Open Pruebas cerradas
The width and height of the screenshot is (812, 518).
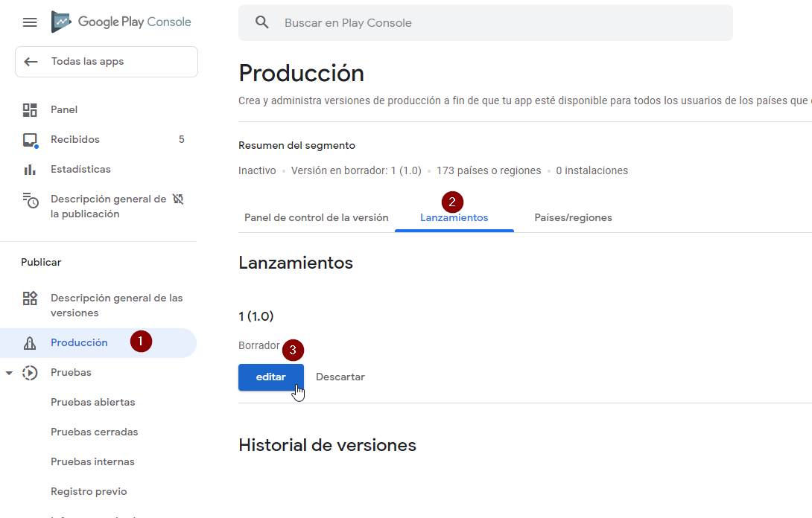coord(95,432)
